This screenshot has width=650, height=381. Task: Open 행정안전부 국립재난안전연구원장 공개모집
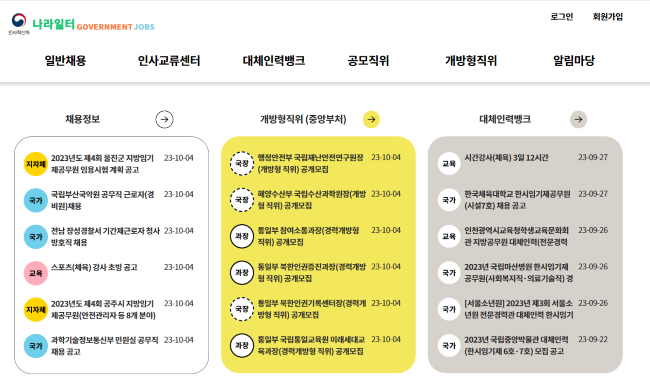click(310, 163)
